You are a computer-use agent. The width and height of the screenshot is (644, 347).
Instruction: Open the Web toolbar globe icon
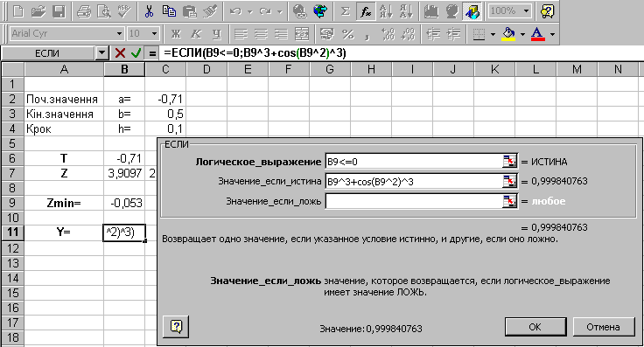click(x=320, y=11)
